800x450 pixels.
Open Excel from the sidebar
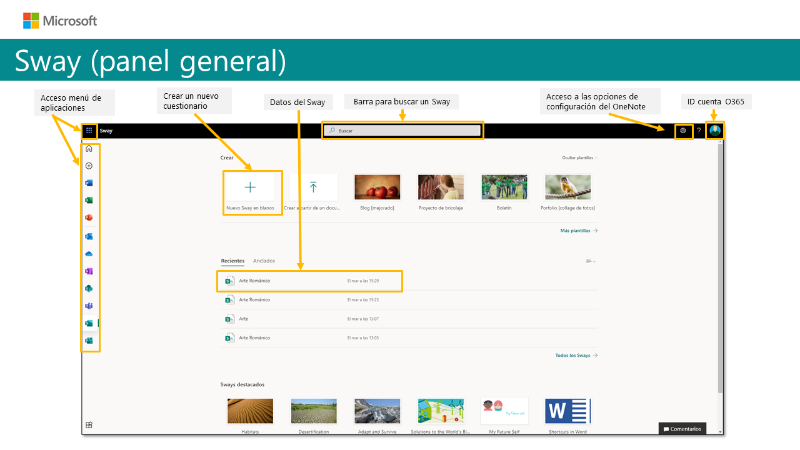point(89,200)
